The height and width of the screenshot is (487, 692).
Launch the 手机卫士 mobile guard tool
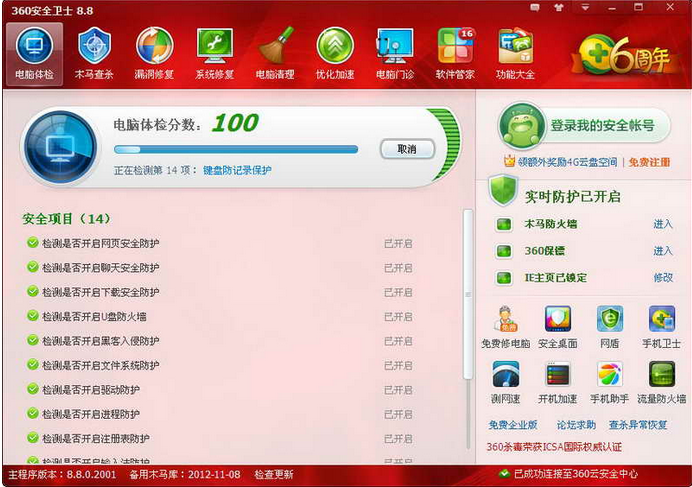click(x=662, y=327)
